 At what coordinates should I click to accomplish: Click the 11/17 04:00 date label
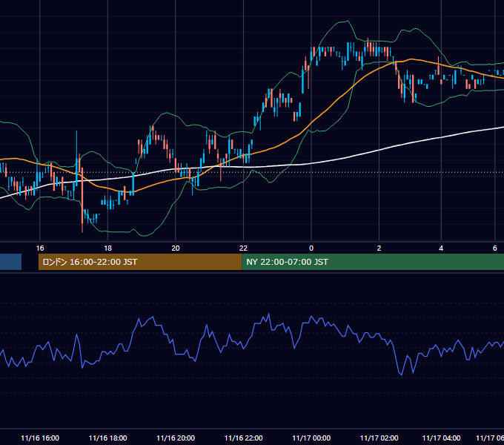click(x=441, y=438)
